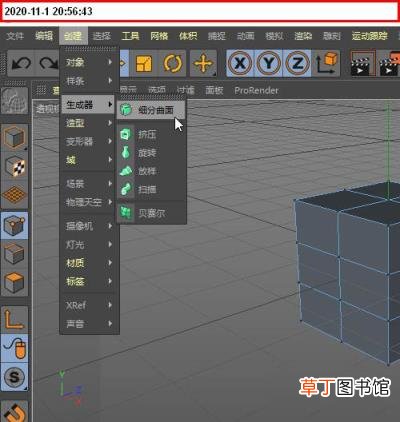Expand the 对象 submenu
400x422 pixels.
coord(89,62)
